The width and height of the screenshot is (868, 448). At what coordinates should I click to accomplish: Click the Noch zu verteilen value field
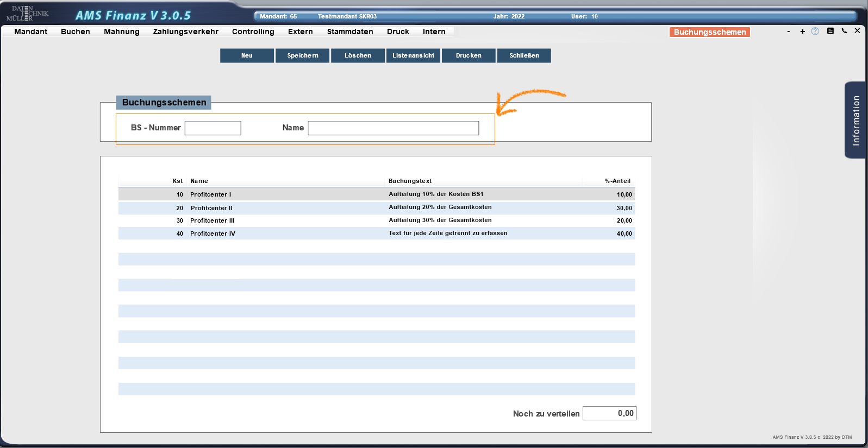609,413
